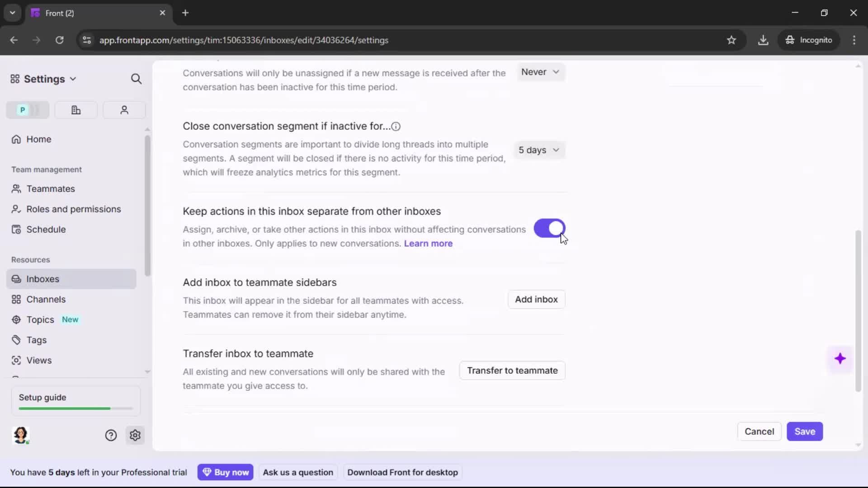This screenshot has width=868, height=488.
Task: Change the 5 days inactivity dropdown
Action: pos(539,150)
